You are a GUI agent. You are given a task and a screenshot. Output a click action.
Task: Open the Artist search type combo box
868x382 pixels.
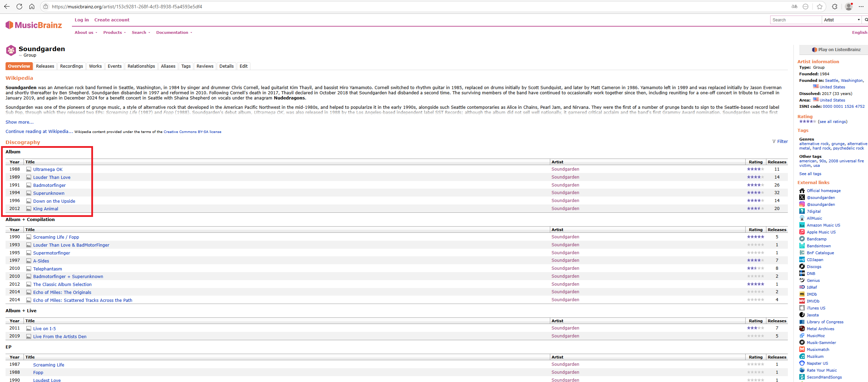click(841, 20)
